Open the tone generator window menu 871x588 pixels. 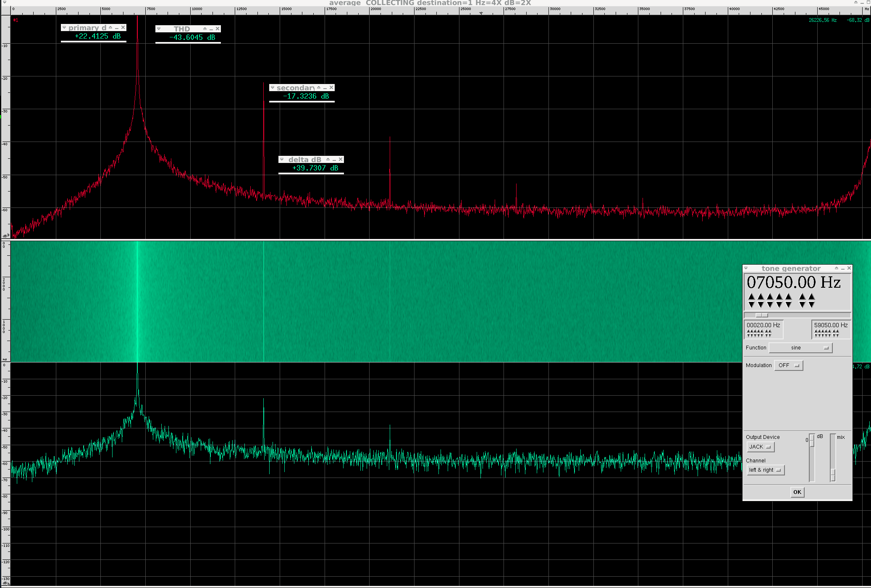(x=746, y=268)
